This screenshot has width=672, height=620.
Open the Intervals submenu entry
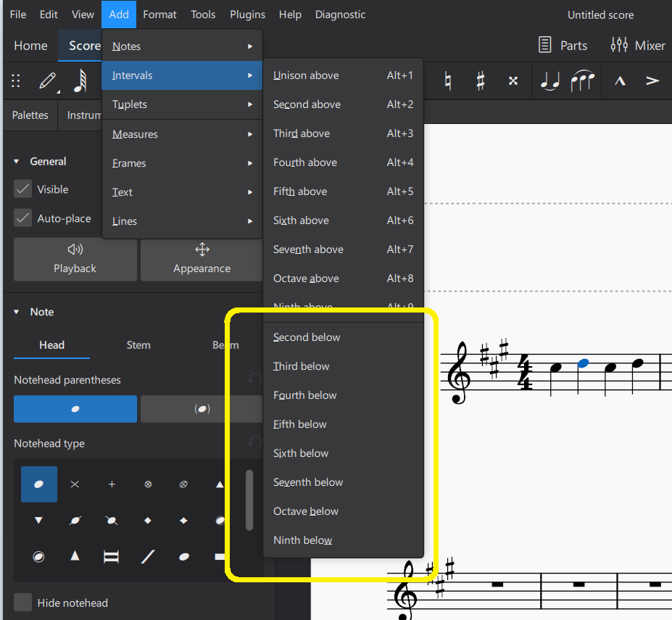pyautogui.click(x=182, y=75)
